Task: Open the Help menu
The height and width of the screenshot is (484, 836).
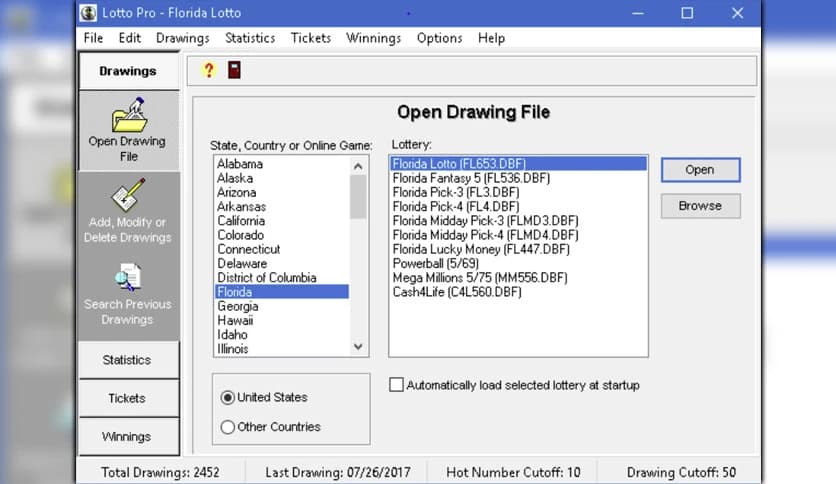Action: [491, 38]
